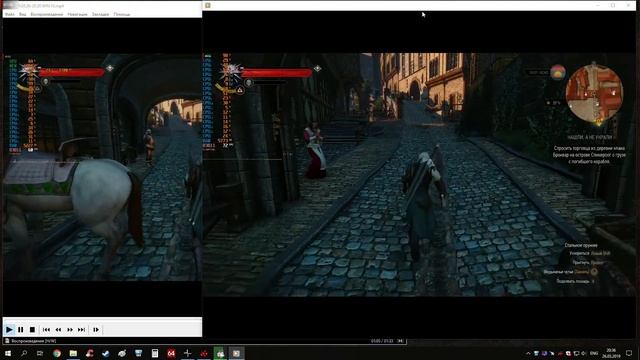Open the volume control in system tray
This screenshot has width=640, height=360.
584,353
